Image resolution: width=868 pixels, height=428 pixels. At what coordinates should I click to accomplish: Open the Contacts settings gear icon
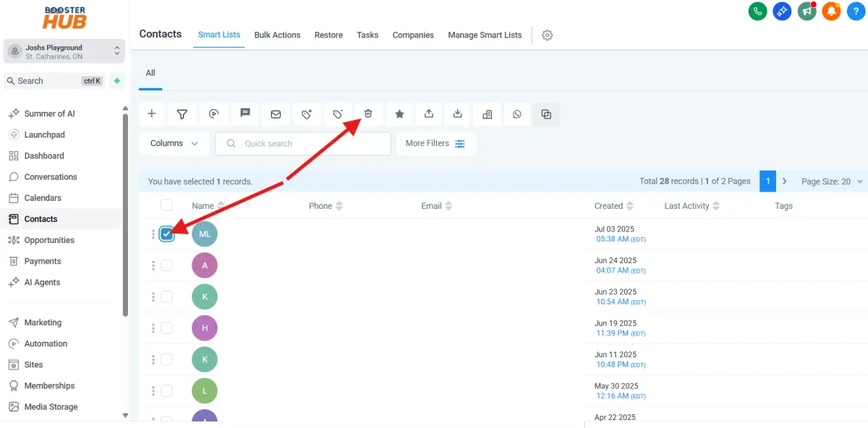[x=548, y=35]
